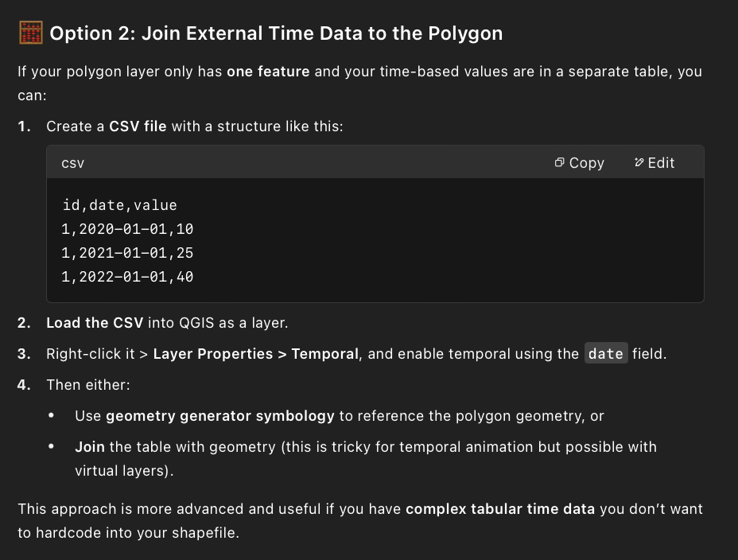Click the pencil edit icon in code header
This screenshot has height=560, width=738.
coord(639,162)
